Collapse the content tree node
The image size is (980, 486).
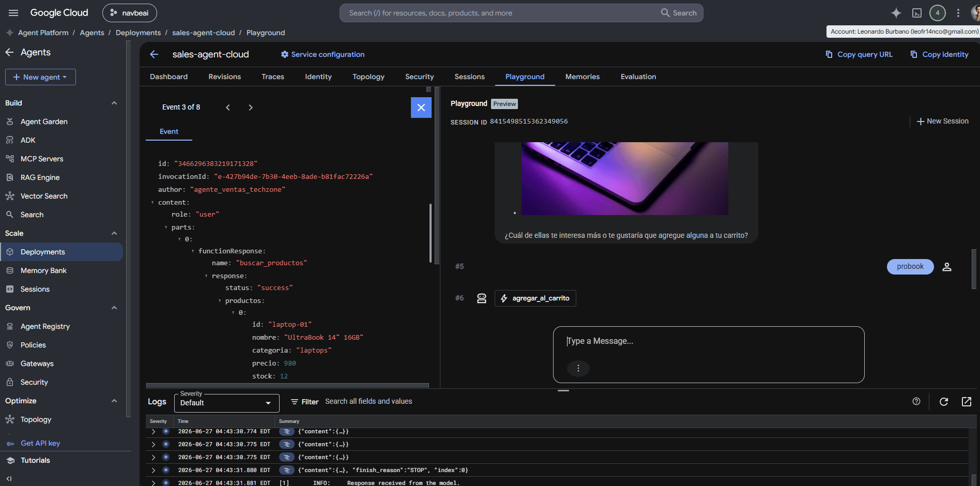coord(152,203)
